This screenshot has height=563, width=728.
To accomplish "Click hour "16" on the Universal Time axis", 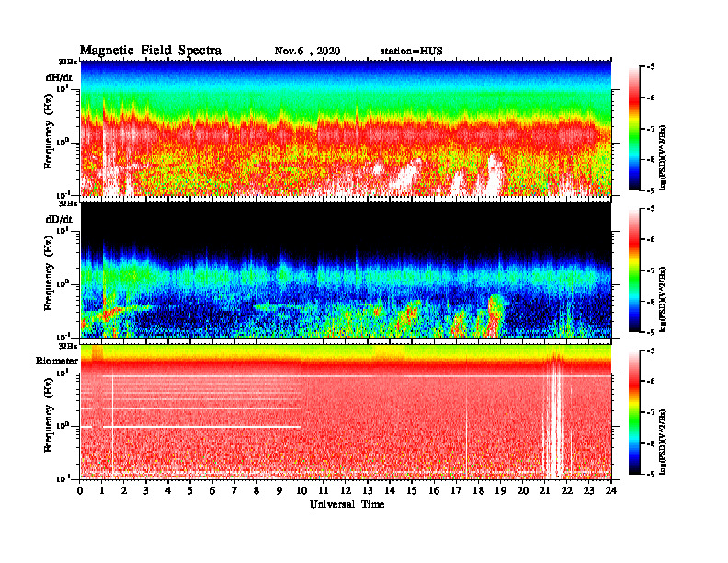I will tap(434, 491).
